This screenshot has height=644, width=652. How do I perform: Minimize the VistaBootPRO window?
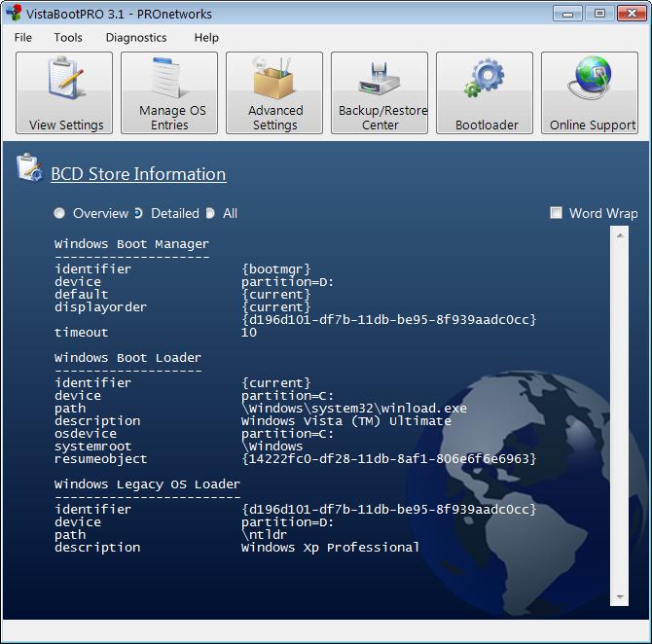click(567, 14)
